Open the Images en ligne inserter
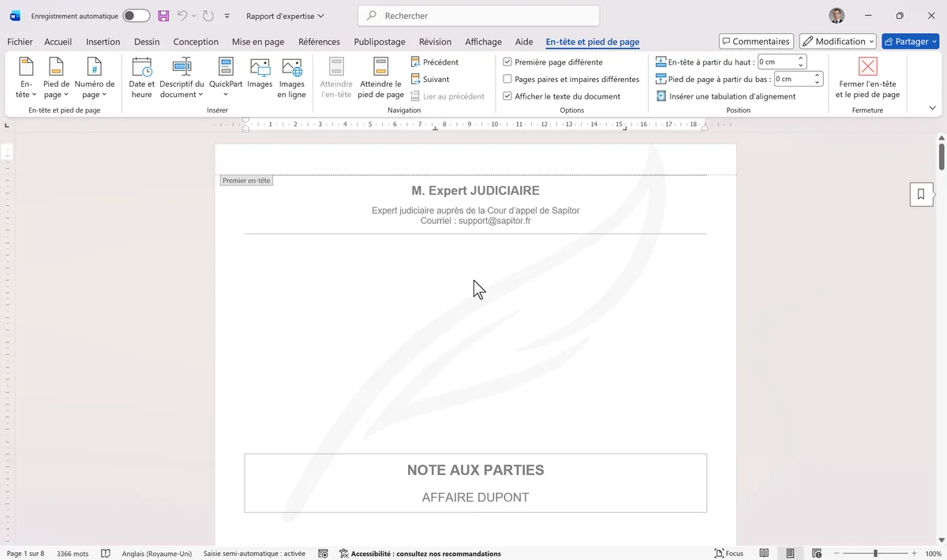The width and height of the screenshot is (947, 560). [291, 77]
